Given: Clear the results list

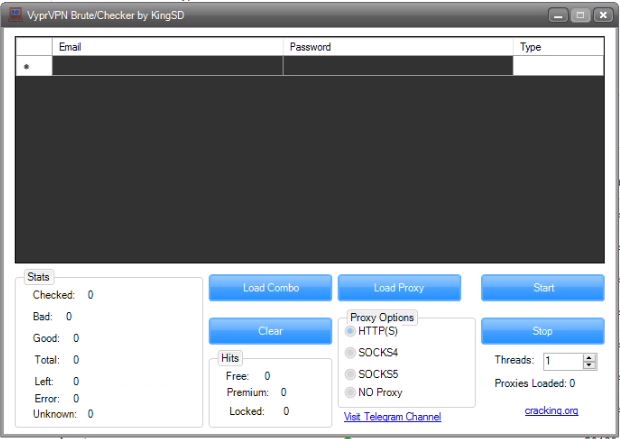Looking at the screenshot, I should point(270,331).
